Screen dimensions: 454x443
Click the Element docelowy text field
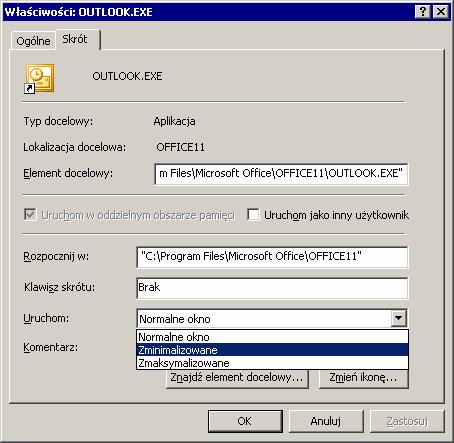click(281, 174)
